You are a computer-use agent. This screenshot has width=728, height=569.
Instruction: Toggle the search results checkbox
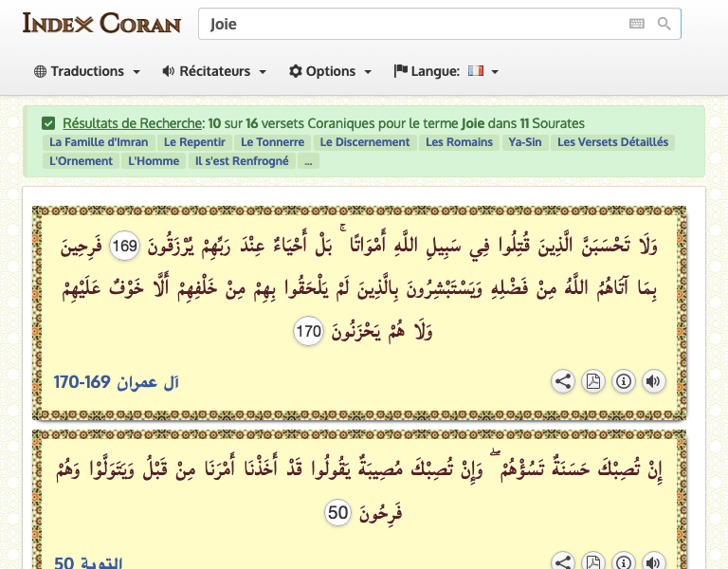click(48, 123)
